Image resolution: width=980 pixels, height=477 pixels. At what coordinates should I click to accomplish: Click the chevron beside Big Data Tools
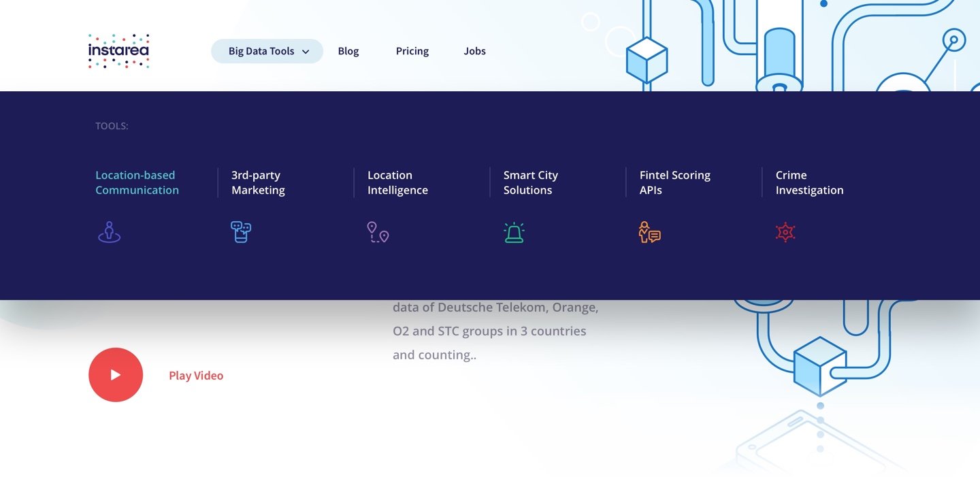click(x=306, y=52)
